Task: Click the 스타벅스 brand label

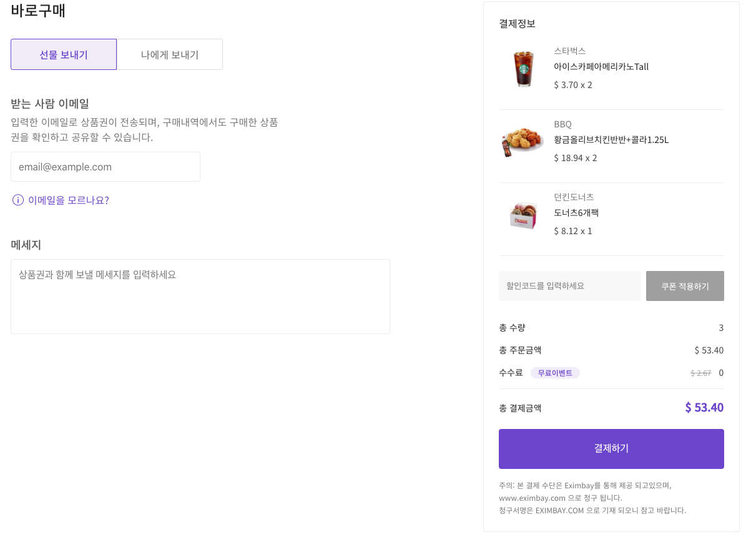Action: [x=569, y=51]
